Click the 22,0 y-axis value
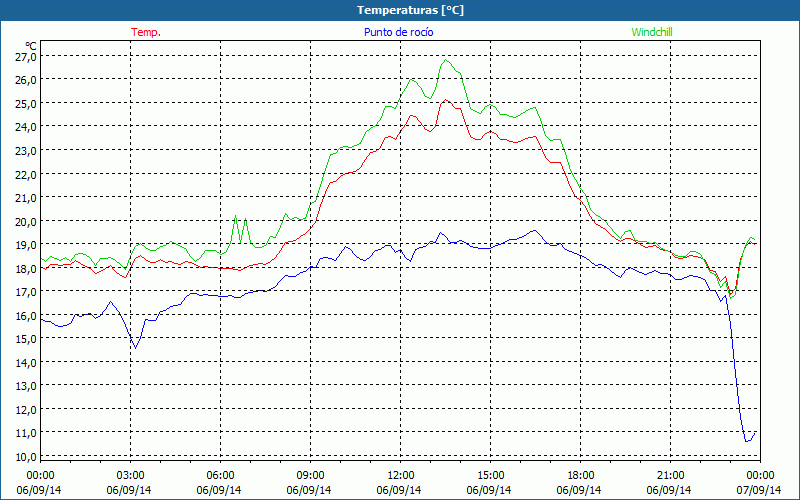Image resolution: width=800 pixels, height=500 pixels. 25,174
